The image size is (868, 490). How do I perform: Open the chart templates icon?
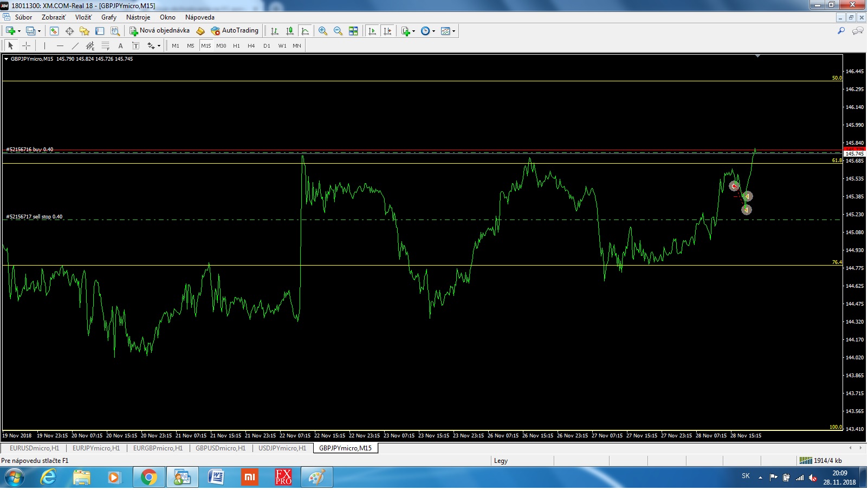pos(445,31)
